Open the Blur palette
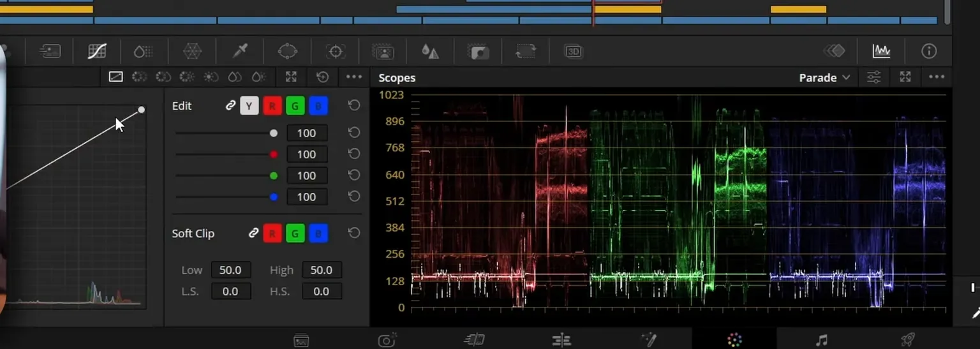The height and width of the screenshot is (349, 980). point(431,51)
